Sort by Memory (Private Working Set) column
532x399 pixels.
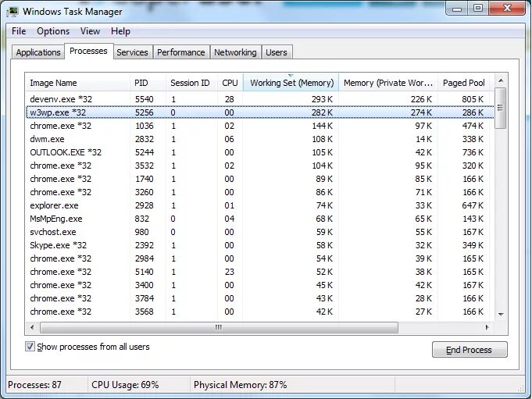click(388, 83)
